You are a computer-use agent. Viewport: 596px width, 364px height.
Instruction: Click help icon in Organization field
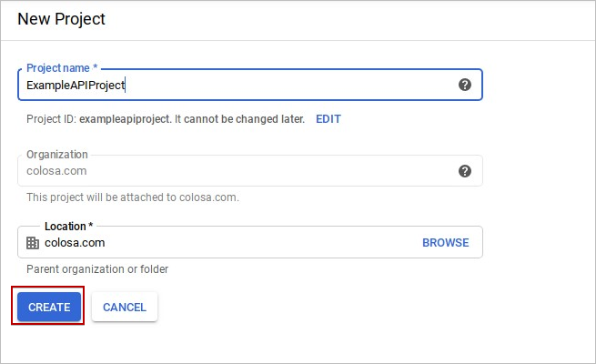click(465, 171)
